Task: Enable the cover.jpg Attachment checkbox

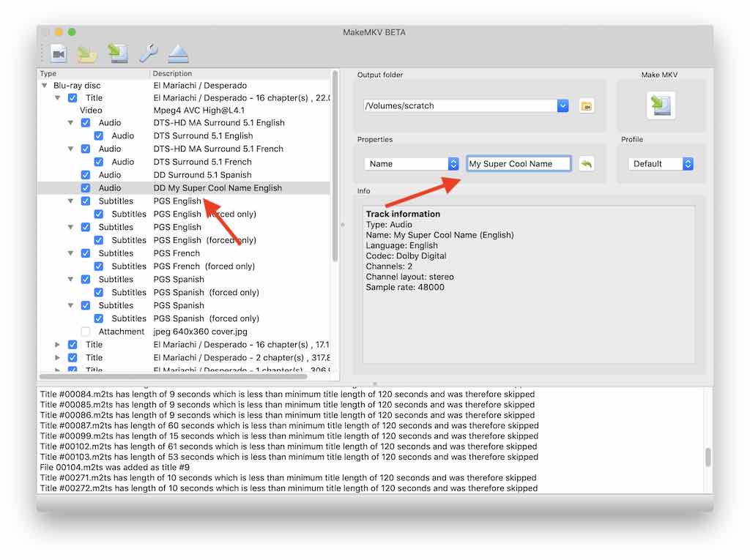Action: click(x=86, y=332)
